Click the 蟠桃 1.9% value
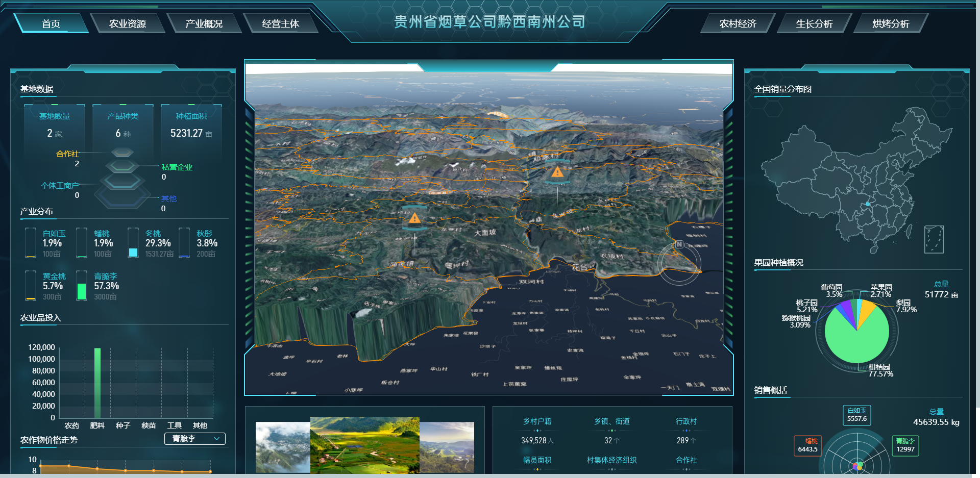Screen dimensions: 980x478 tap(104, 243)
